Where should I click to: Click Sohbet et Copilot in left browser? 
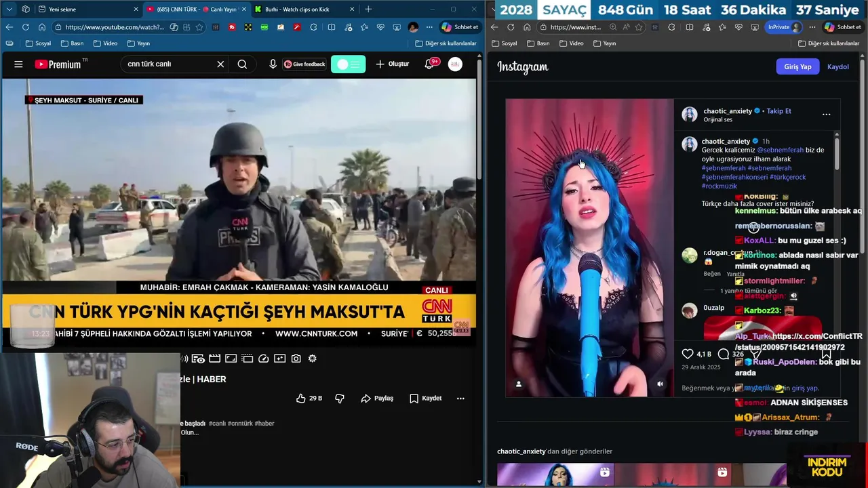pyautogui.click(x=460, y=27)
